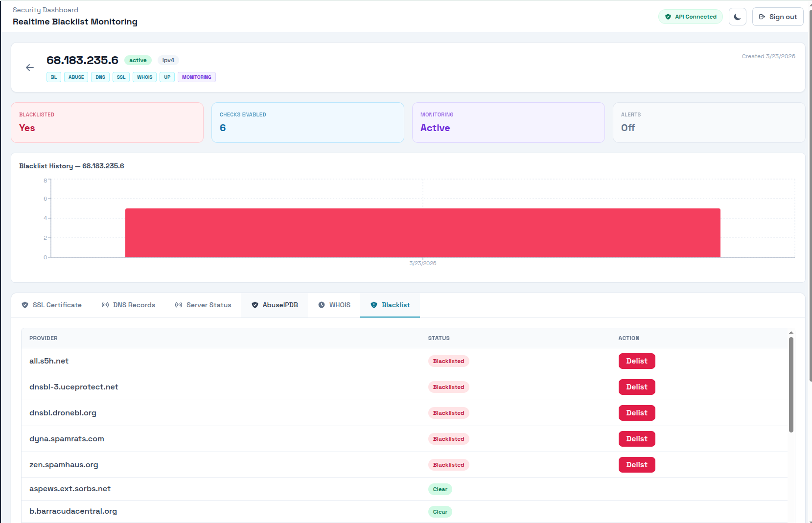The image size is (812, 523).
Task: Click the active status badge
Action: (138, 60)
